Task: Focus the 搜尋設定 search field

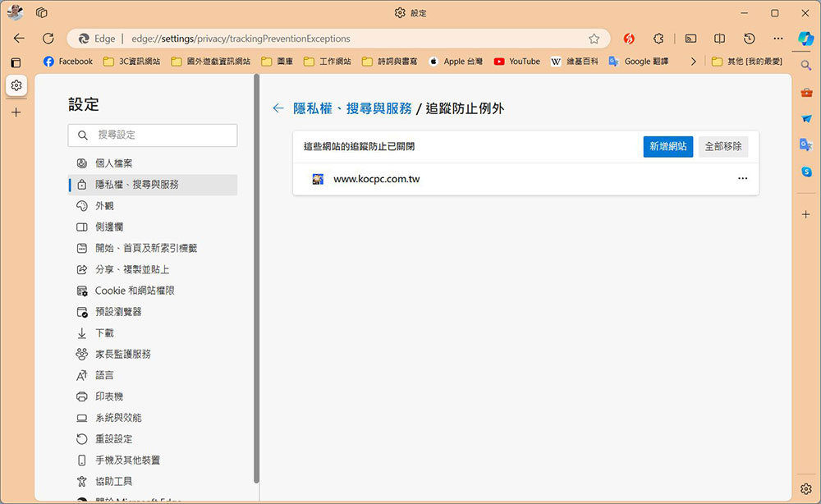Action: pyautogui.click(x=153, y=135)
